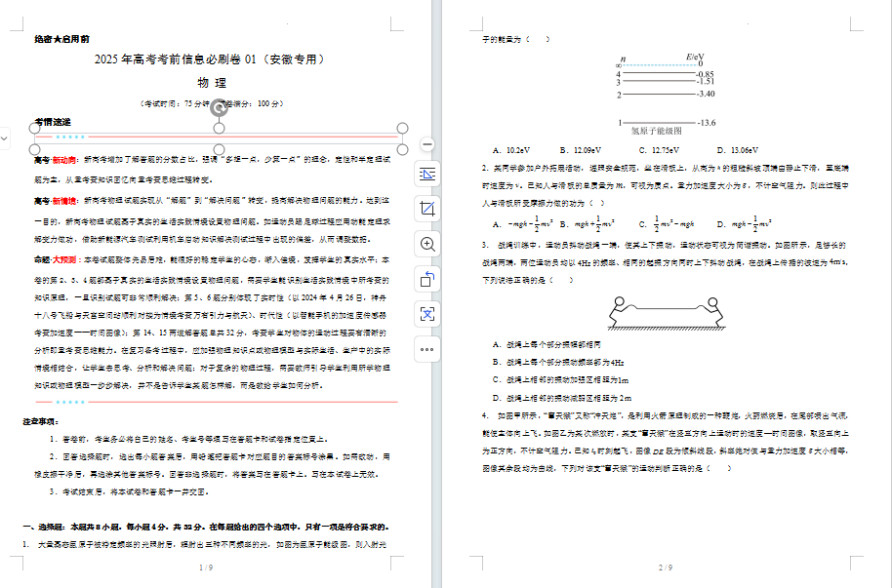Click the top-left resize handle of selected image
The width and height of the screenshot is (892, 588).
coord(35,128)
